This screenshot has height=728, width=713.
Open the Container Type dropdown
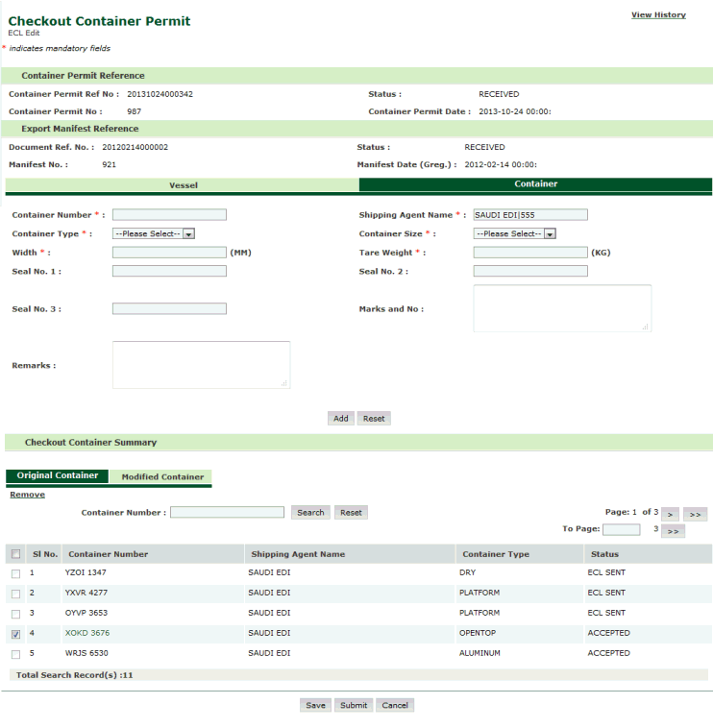point(154,233)
